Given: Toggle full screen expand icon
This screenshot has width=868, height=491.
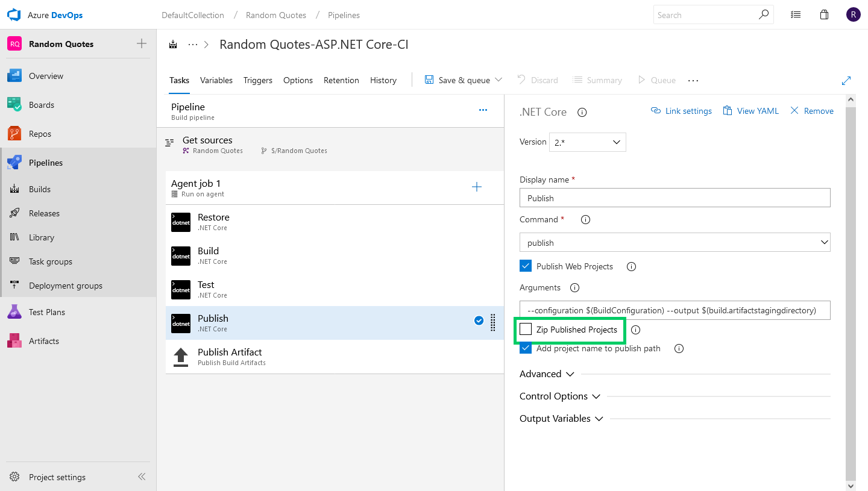Looking at the screenshot, I should coord(846,80).
